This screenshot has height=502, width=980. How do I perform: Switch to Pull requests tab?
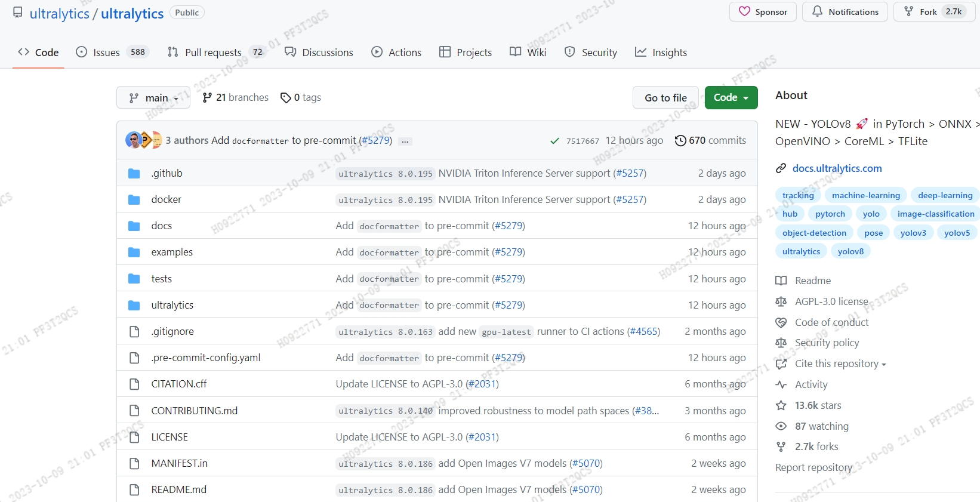[x=217, y=53]
